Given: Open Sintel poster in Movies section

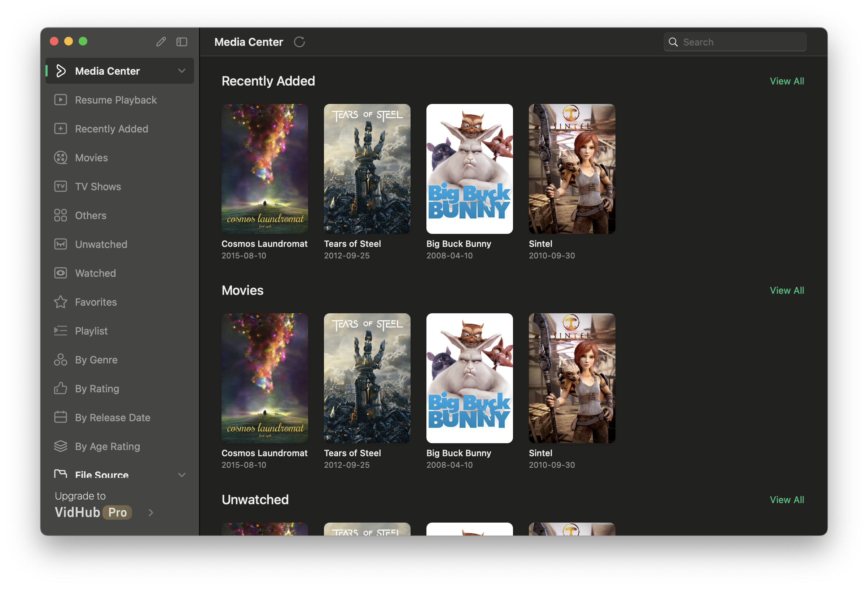Looking at the screenshot, I should click(x=572, y=378).
